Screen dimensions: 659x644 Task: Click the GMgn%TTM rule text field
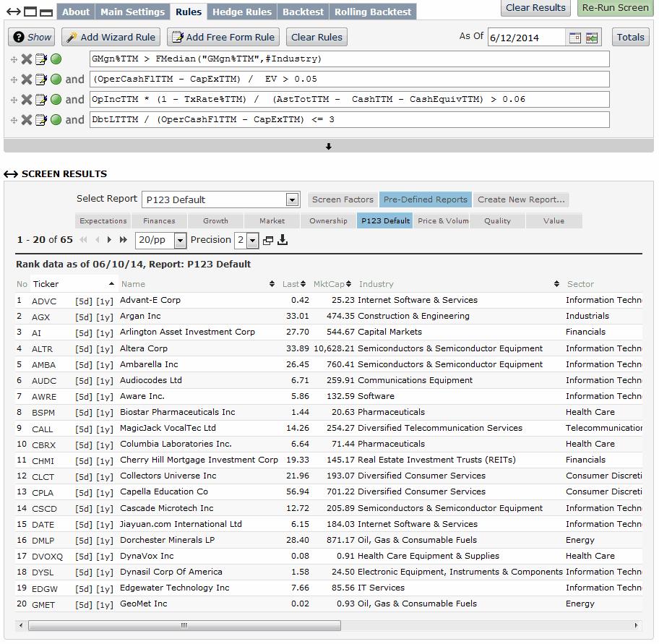point(349,59)
